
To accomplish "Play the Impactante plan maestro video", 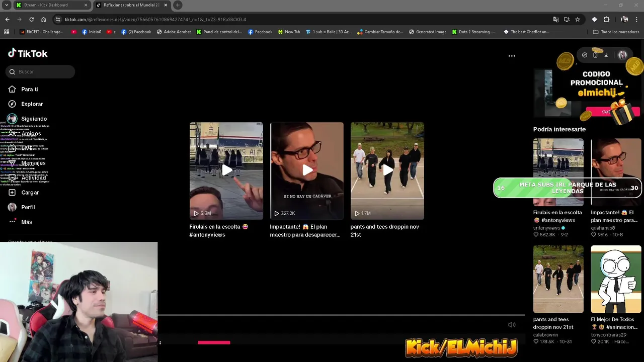I will (307, 170).
